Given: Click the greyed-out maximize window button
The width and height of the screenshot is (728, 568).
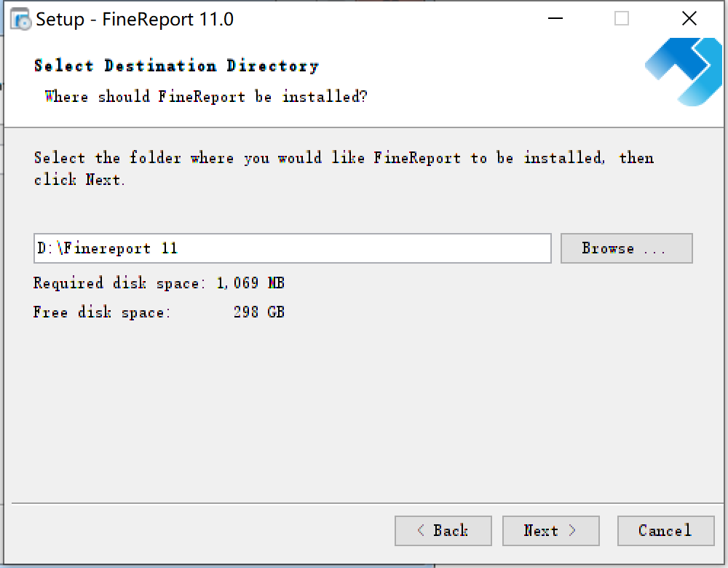Looking at the screenshot, I should [x=621, y=20].
